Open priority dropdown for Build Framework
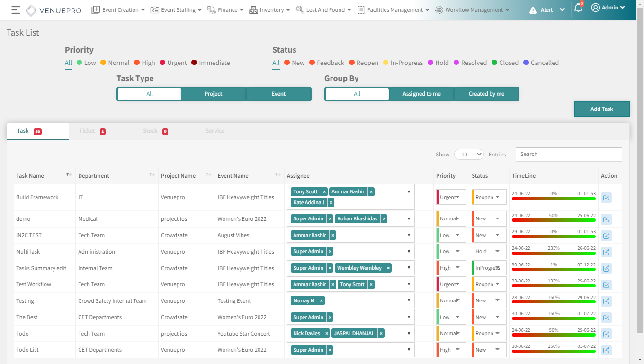644x364 pixels. pos(451,197)
